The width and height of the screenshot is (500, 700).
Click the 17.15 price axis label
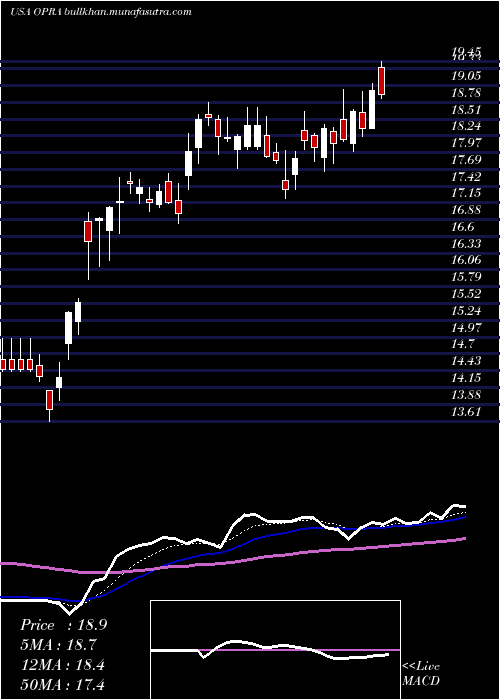tap(466, 193)
